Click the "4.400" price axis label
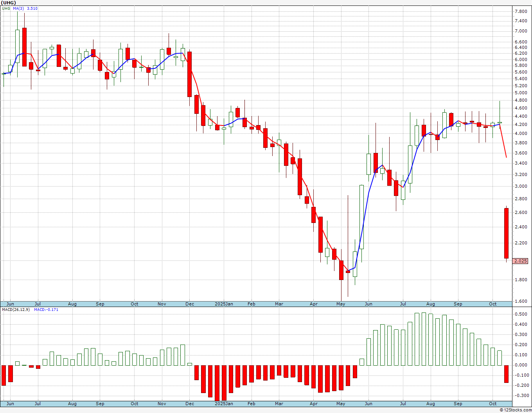 (521, 116)
